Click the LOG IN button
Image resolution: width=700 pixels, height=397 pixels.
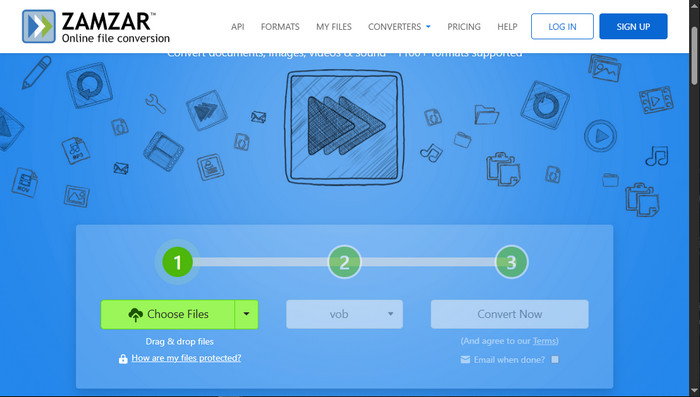pyautogui.click(x=562, y=26)
